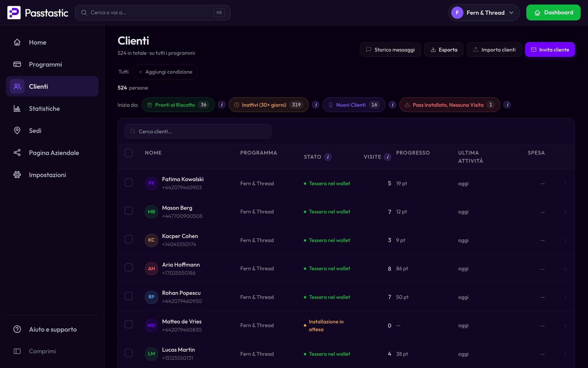588x368 pixels.
Task: Click Aiuto e supporto help icon
Action: [x=17, y=329]
